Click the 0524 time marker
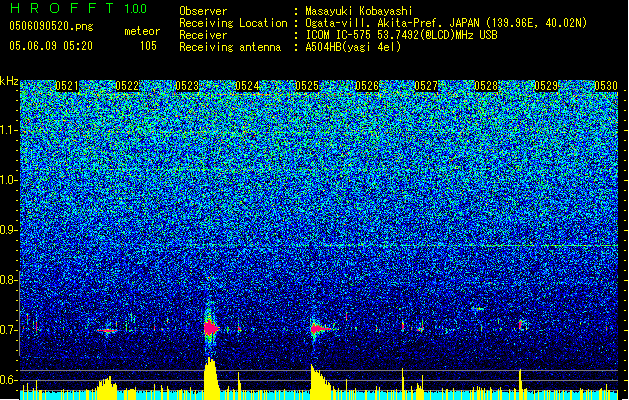Image resolution: width=629 pixels, height=400 pixels. (247, 86)
